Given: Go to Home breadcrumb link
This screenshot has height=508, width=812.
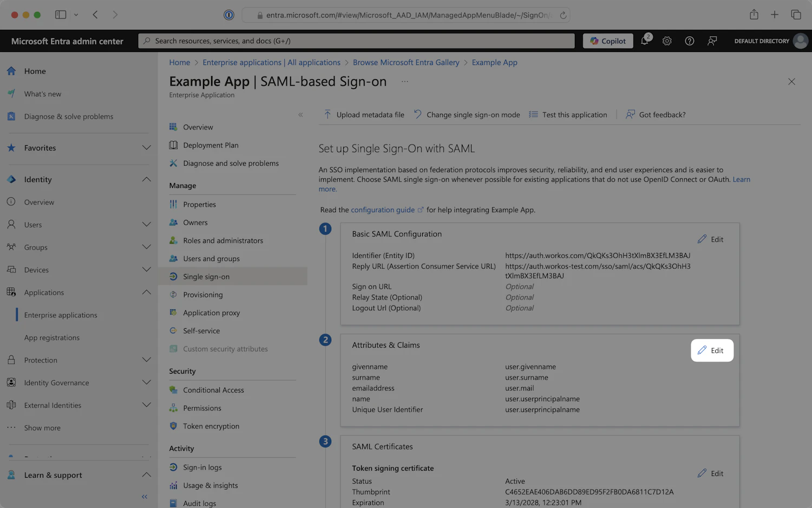Looking at the screenshot, I should click(180, 63).
